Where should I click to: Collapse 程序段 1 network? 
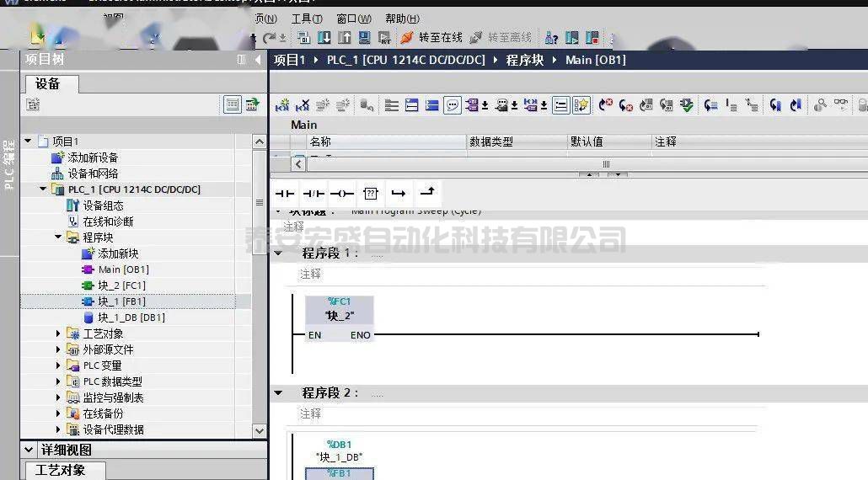(x=278, y=253)
